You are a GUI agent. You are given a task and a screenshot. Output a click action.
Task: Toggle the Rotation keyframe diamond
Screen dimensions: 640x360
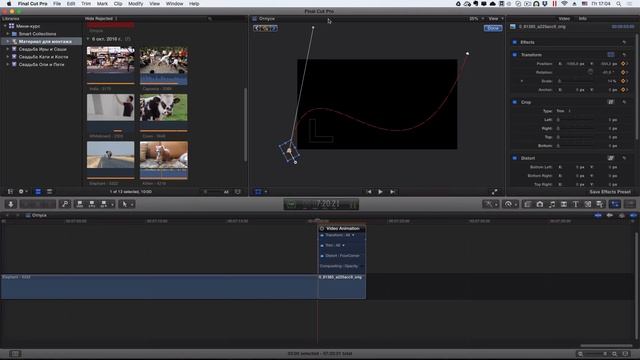(x=623, y=72)
